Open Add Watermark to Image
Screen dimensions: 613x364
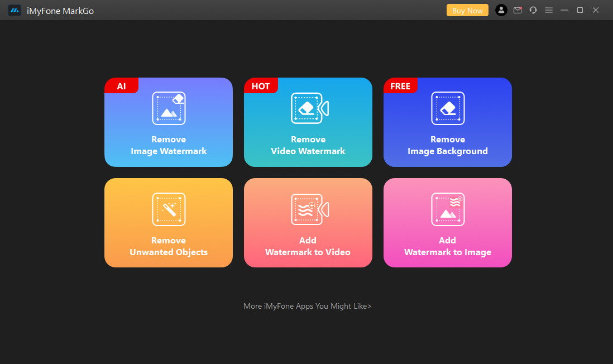point(447,223)
